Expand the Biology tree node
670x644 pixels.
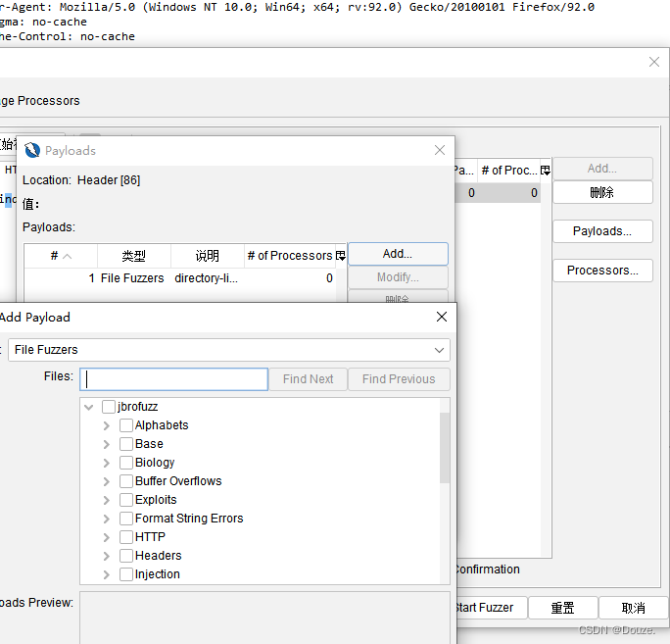tap(107, 463)
